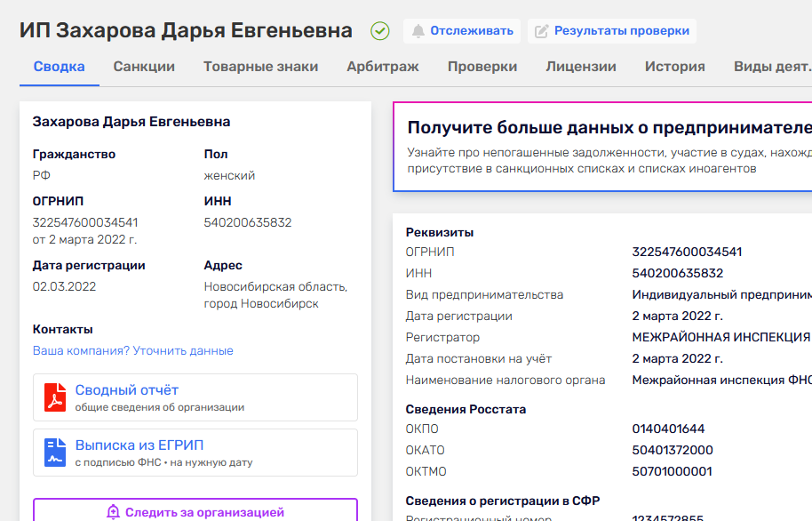Click the Отслеживать button
Screen dimensions: 812x521
point(462,31)
